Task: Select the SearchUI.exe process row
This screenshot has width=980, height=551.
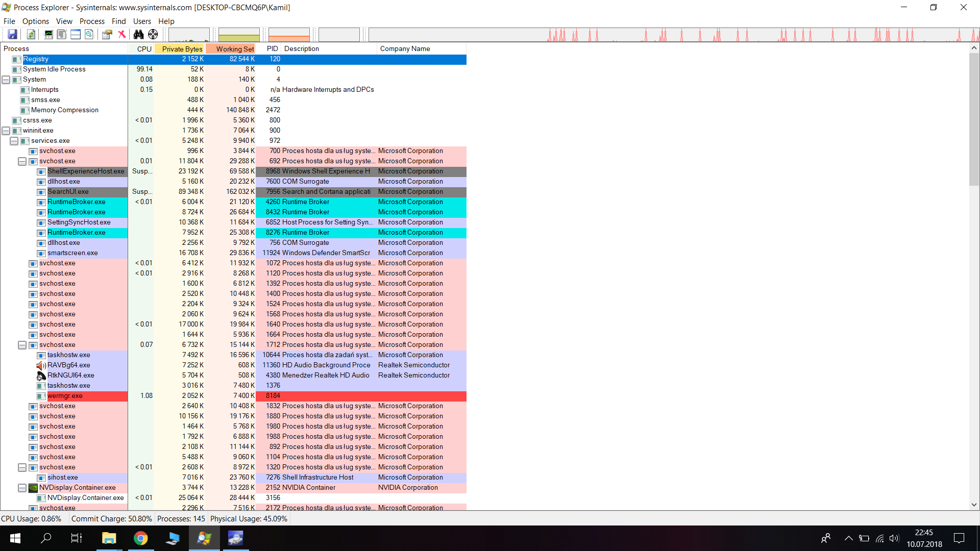Action: point(233,192)
